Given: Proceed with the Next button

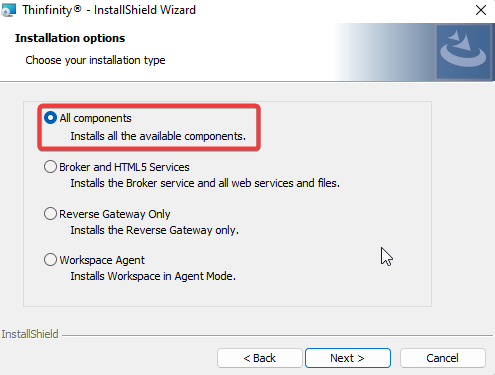Looking at the screenshot, I should pos(348,358).
